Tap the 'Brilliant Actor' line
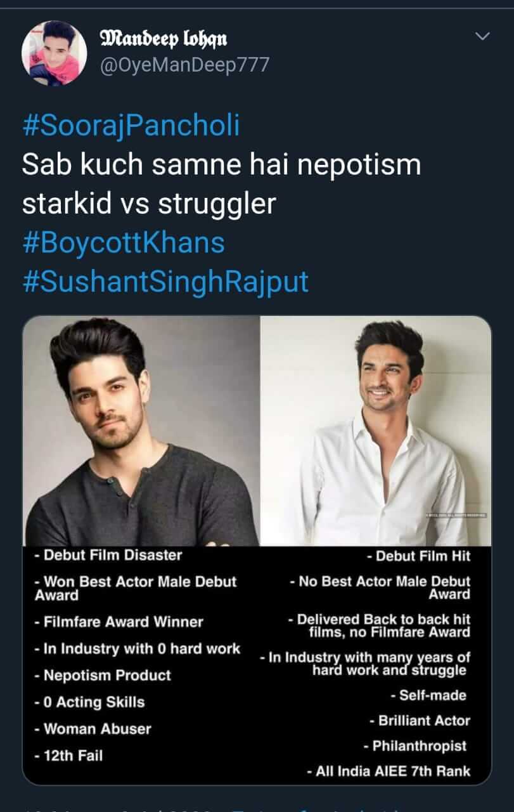Image resolution: width=514 pixels, height=812 pixels. coord(420,721)
